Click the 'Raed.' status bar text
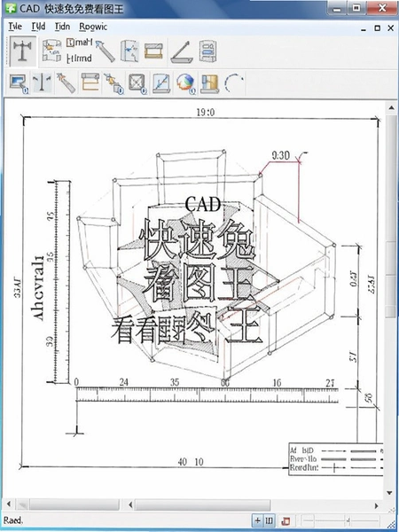 (13, 520)
